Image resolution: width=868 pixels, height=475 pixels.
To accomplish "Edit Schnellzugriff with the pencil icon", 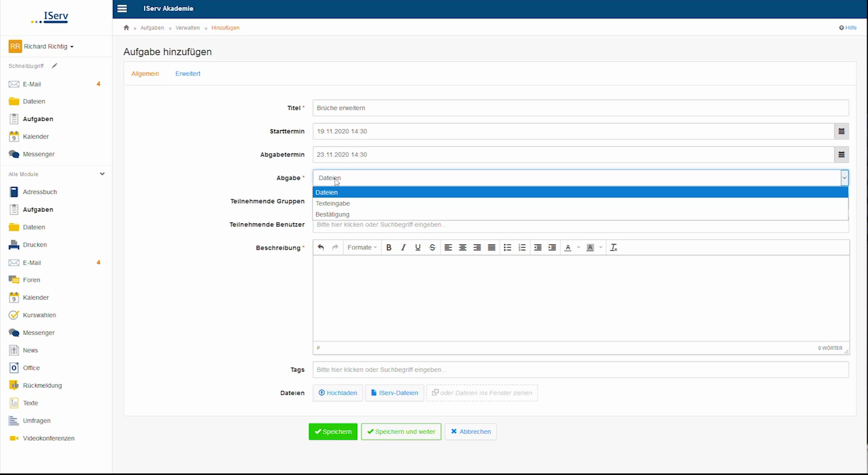I will [55, 66].
